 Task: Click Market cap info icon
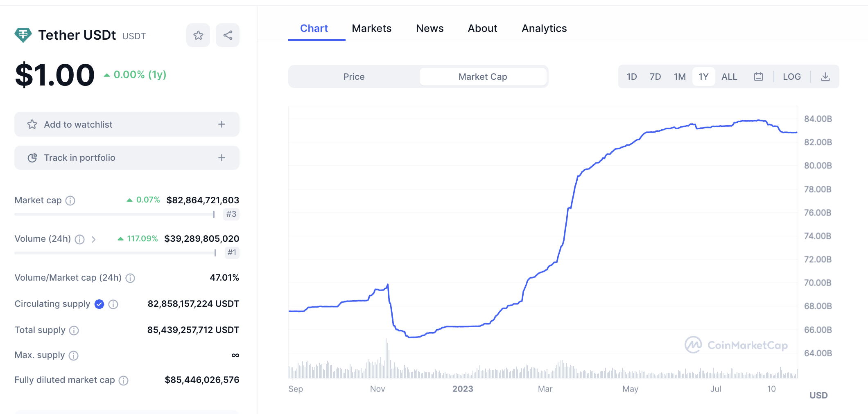click(70, 200)
